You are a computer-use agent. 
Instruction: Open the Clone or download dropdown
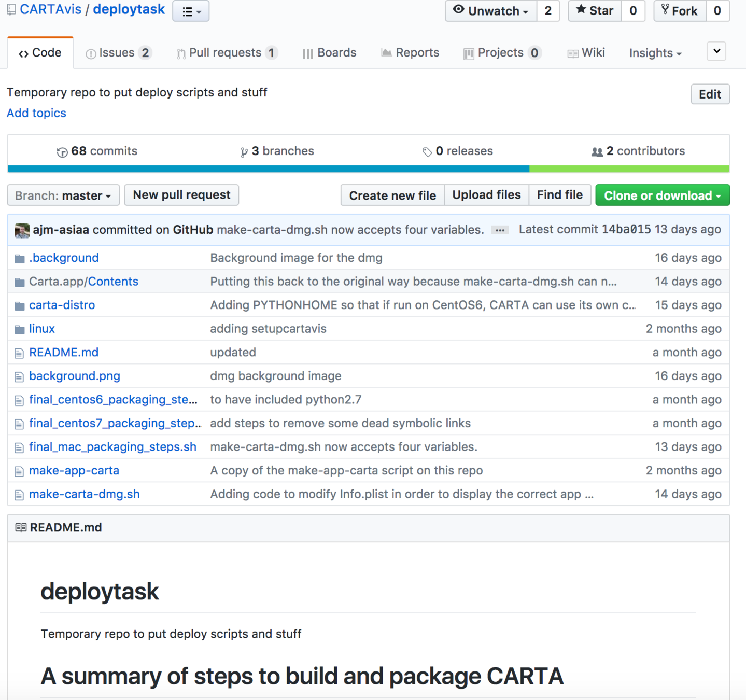663,195
